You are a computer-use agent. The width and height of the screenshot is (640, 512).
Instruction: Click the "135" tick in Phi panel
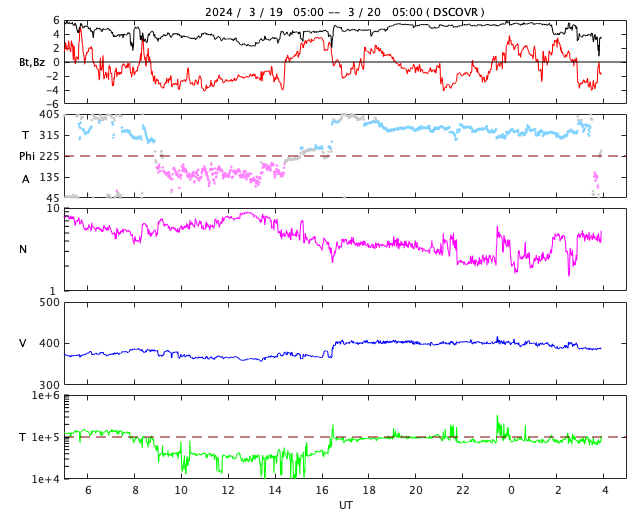coord(49,177)
